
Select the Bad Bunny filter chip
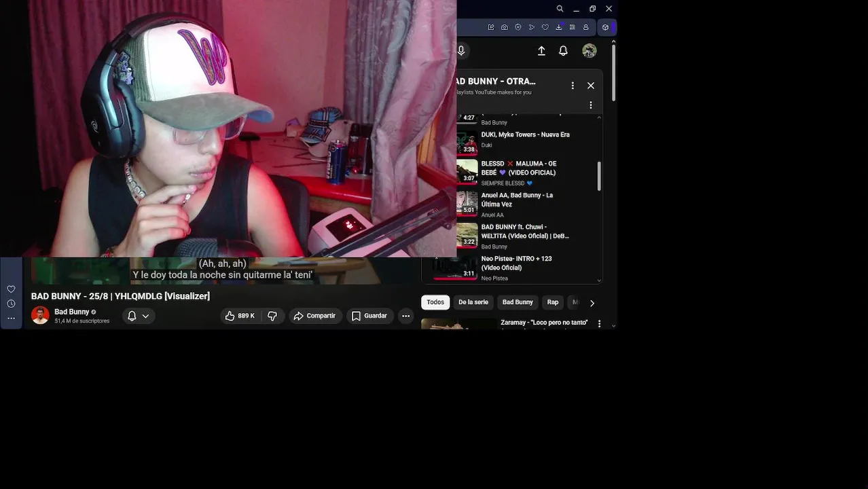point(518,302)
